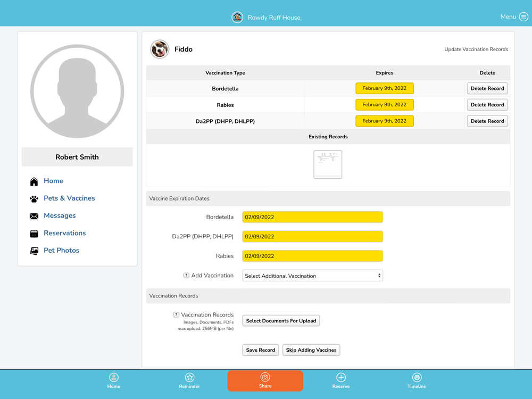
Task: Click the calendar icon beside Reservations
Action: point(34,234)
